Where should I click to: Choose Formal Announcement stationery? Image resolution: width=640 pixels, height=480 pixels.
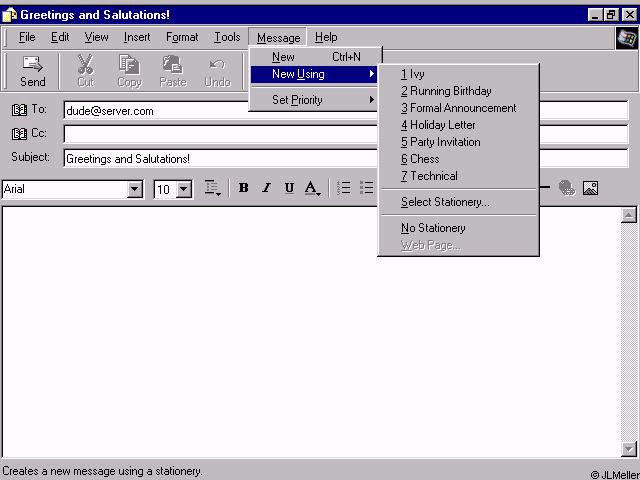coord(458,108)
